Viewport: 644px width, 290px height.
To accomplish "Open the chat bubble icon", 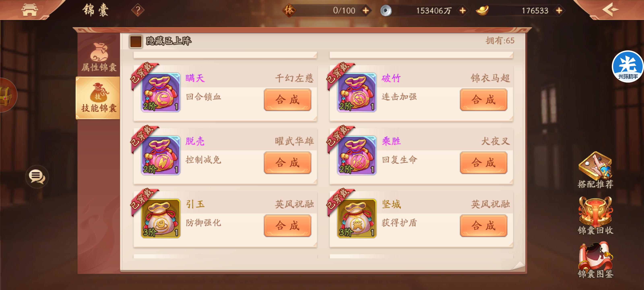I will (37, 177).
